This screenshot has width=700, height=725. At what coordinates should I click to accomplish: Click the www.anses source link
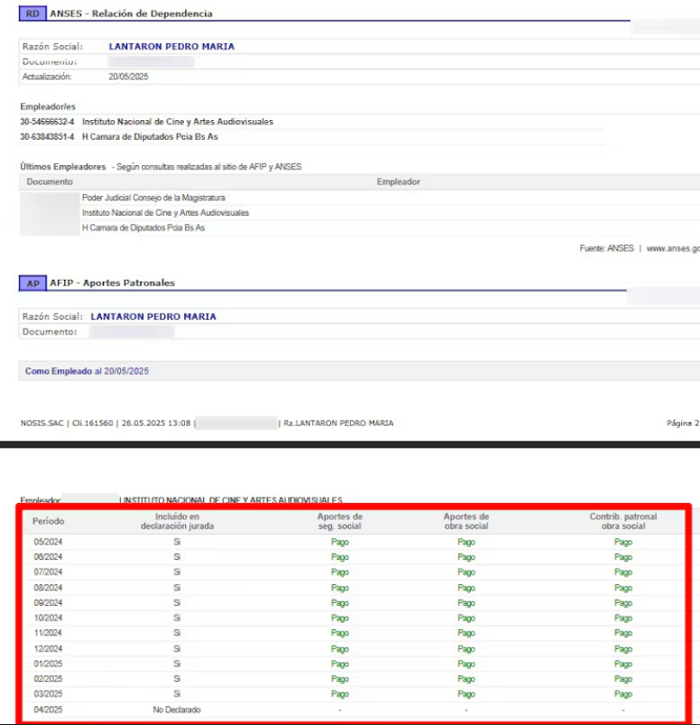point(673,249)
